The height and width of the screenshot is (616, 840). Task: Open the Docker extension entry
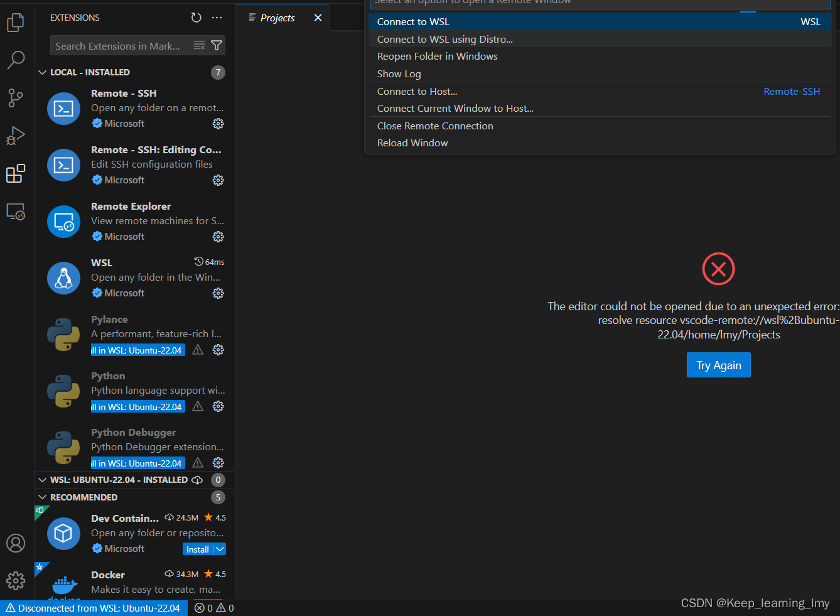point(135,581)
